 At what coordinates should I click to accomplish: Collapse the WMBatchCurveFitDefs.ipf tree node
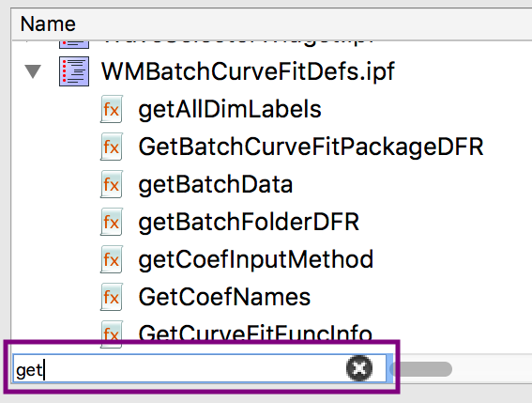point(33,71)
